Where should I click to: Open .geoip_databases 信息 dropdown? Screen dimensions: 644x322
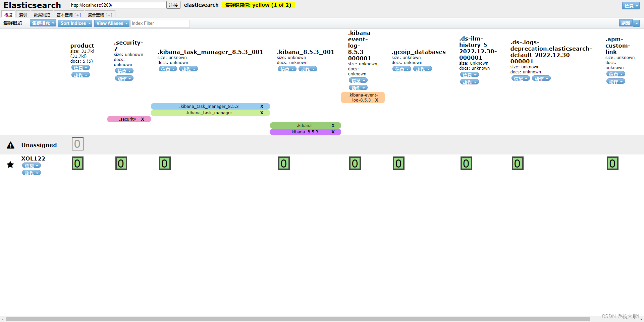402,69
